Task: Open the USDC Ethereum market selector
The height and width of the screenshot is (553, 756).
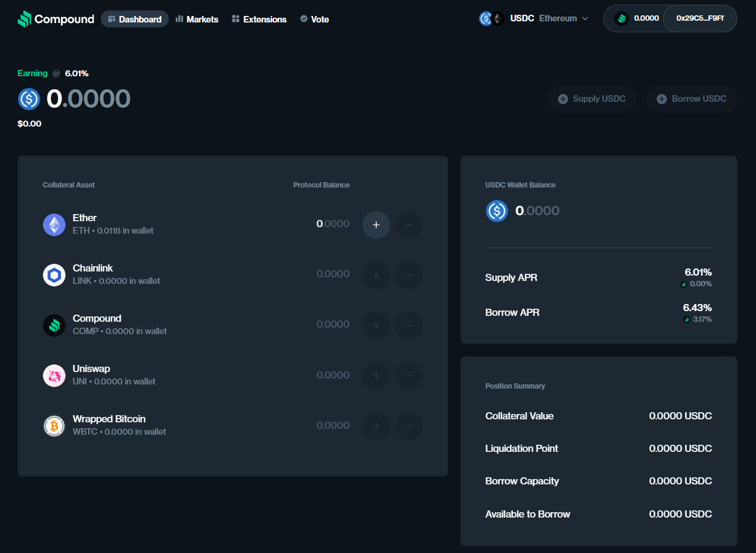Action: pyautogui.click(x=534, y=18)
